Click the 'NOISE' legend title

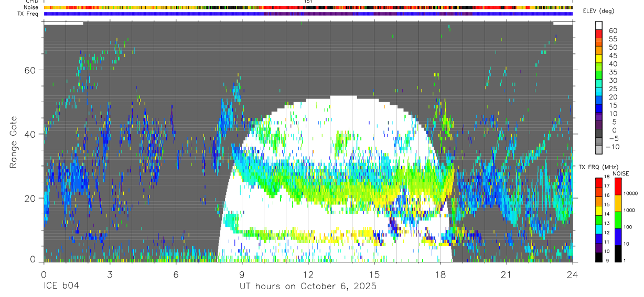click(621, 173)
